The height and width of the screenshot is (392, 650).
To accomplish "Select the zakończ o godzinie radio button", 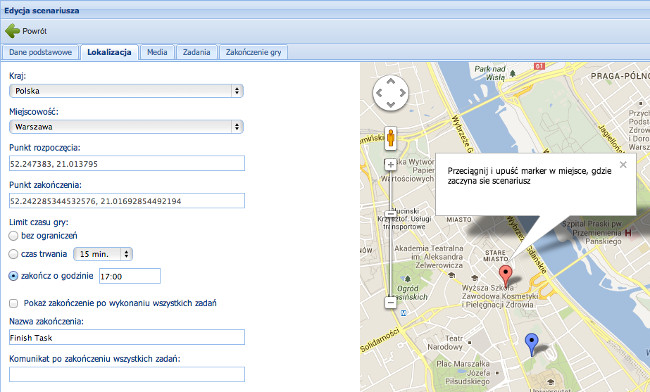I will click(13, 276).
